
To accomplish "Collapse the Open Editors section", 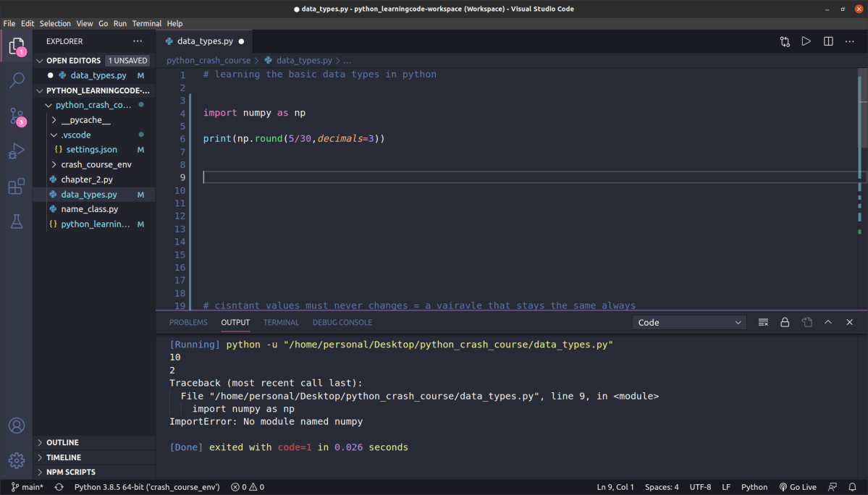I will tap(94, 61).
